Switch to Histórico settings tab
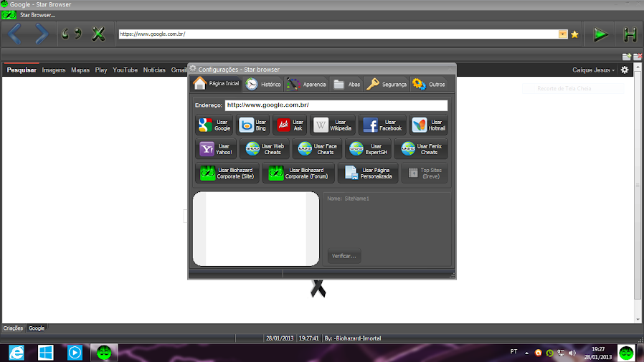The width and height of the screenshot is (644, 362). (263, 84)
